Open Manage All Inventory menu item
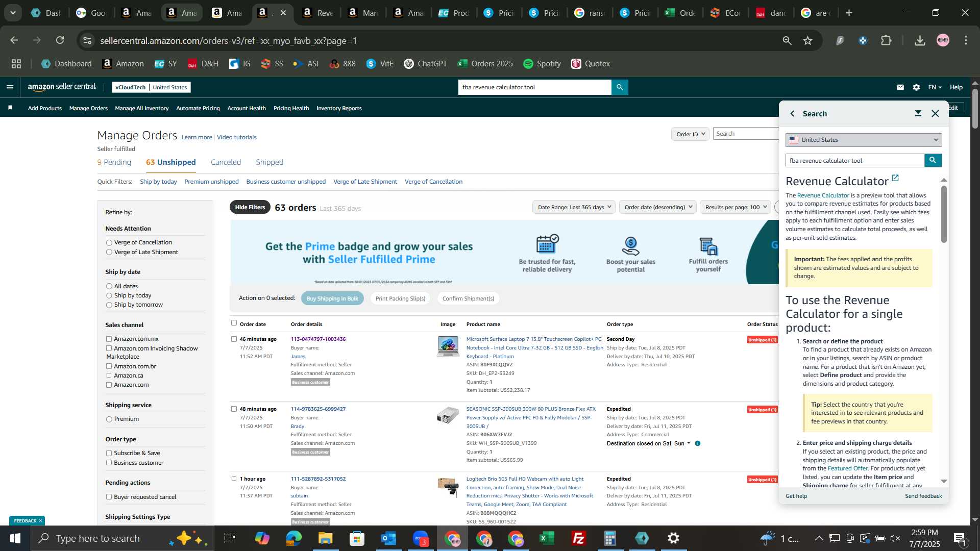 click(142, 108)
